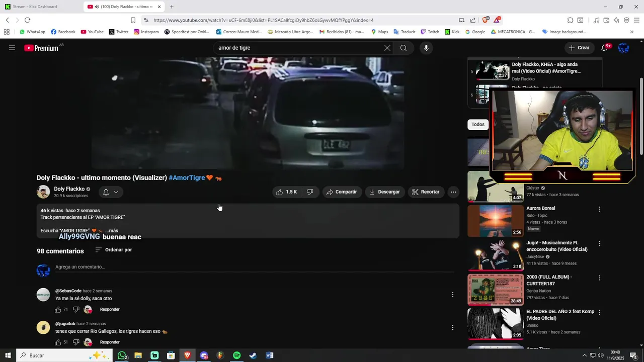Open Word from the taskbar
Screen dimensions: 644x362
tap(270, 355)
